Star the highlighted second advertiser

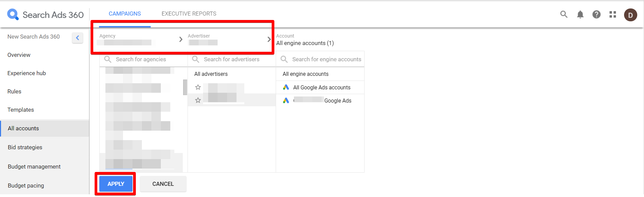click(x=198, y=100)
